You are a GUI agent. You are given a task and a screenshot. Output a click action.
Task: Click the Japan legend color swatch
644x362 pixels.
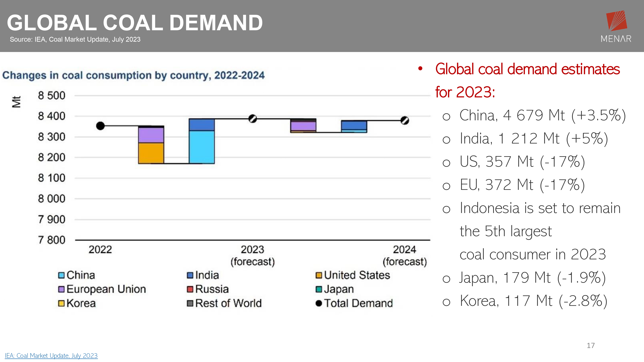[319, 289]
